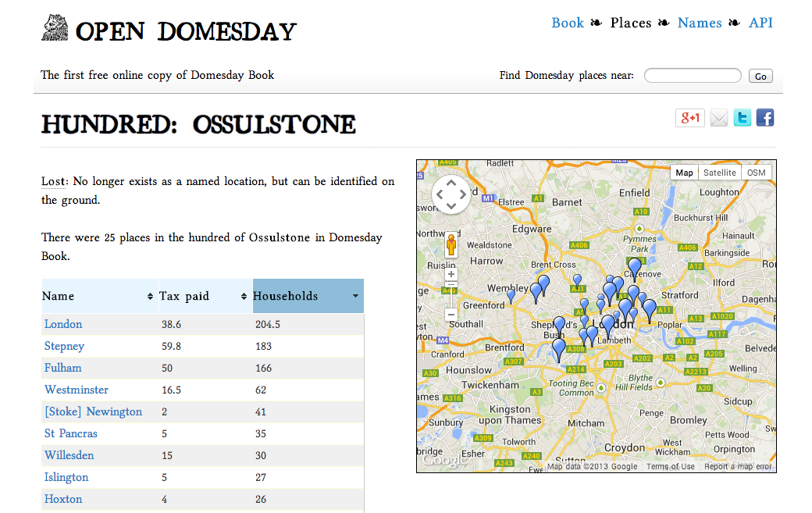Open the [Stoke] Newington place link
The width and height of the screenshot is (812, 513).
point(93,411)
